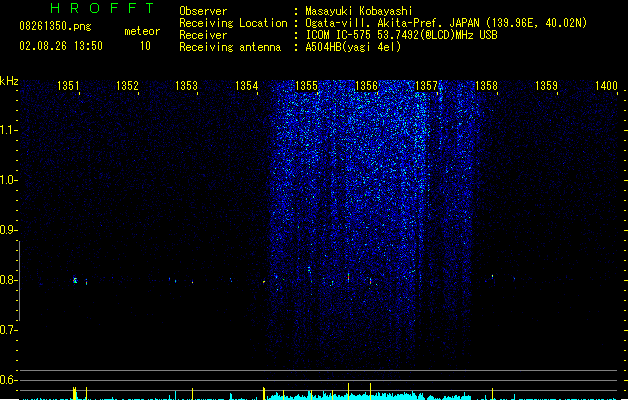
Task: Click the meteor label
Action: point(142,31)
